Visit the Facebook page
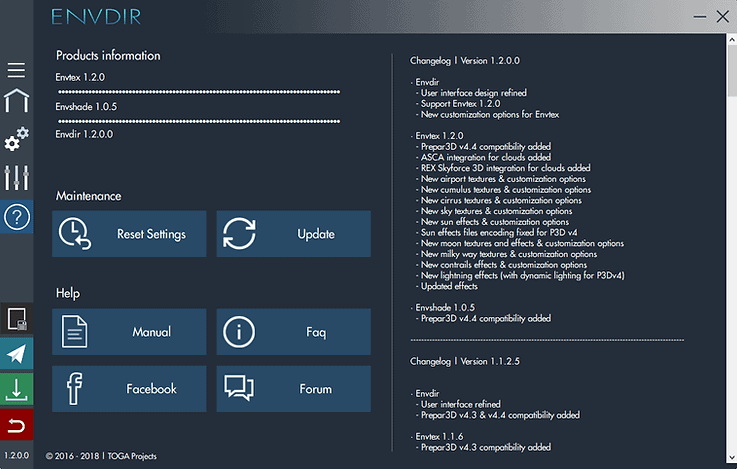This screenshot has width=737, height=469. 129,389
